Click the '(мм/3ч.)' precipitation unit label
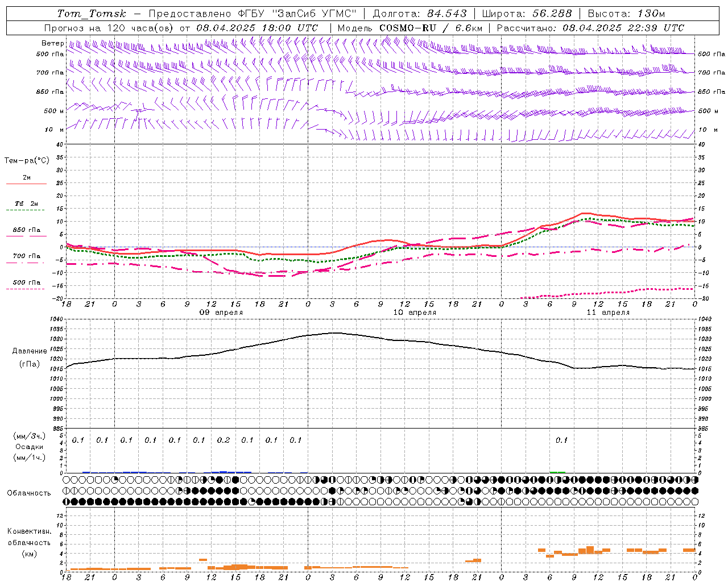728x582 pixels. tap(30, 436)
